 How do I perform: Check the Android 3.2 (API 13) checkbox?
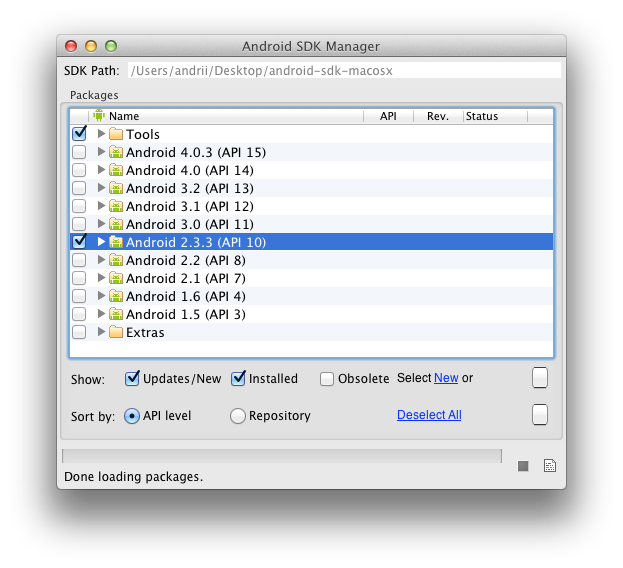(79, 188)
